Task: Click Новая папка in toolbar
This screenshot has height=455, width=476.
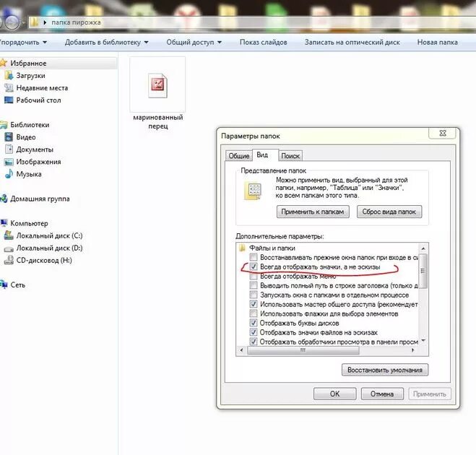Action: [x=437, y=42]
